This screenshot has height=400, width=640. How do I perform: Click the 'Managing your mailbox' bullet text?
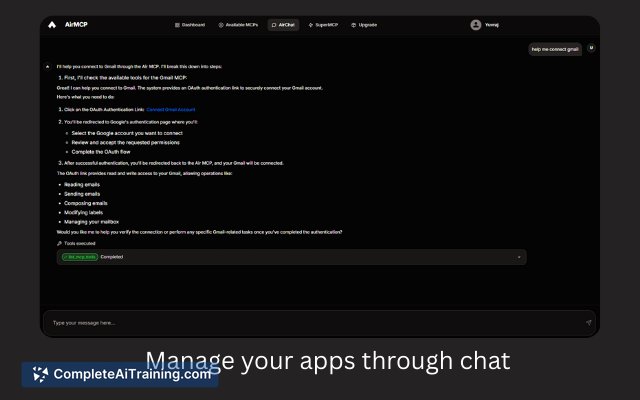[91, 222]
